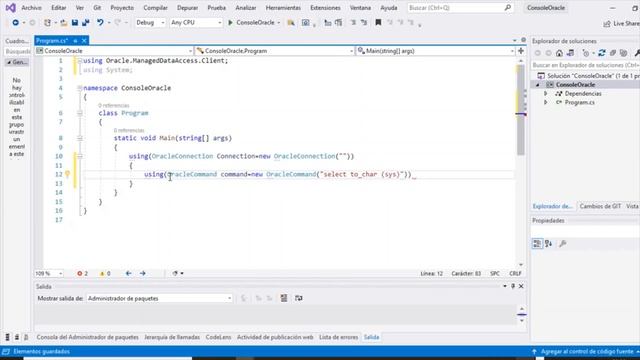Click the Buscar (Ctrl+Q) search box
This screenshot has height=360, width=640.
(x=460, y=8)
